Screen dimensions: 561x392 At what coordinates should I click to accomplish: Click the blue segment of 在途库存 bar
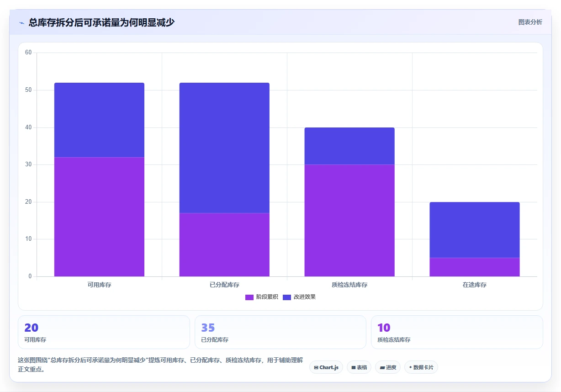(x=475, y=230)
